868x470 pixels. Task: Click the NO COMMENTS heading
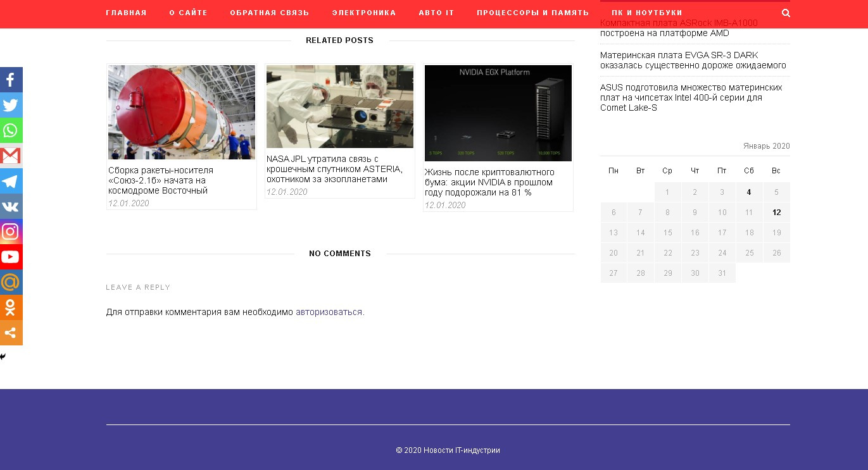pyautogui.click(x=340, y=254)
